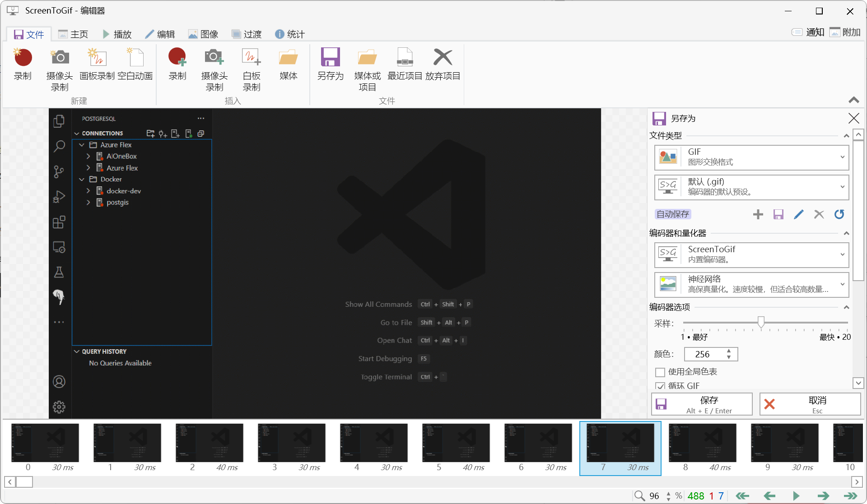The width and height of the screenshot is (867, 504).
Task: Remove the selected preset
Action: (819, 214)
